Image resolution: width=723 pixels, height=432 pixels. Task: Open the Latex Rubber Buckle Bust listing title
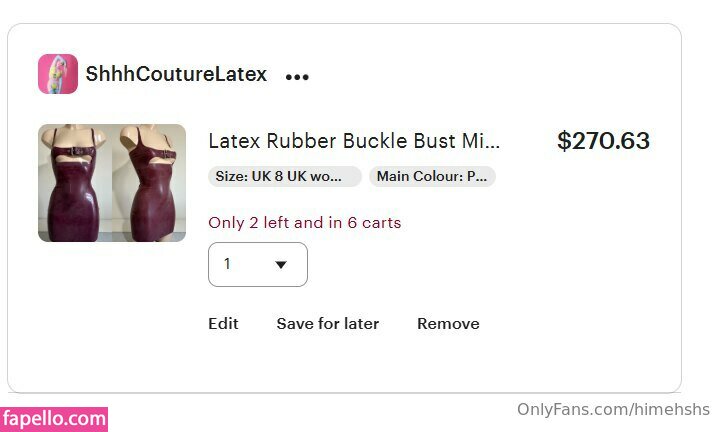coord(353,141)
